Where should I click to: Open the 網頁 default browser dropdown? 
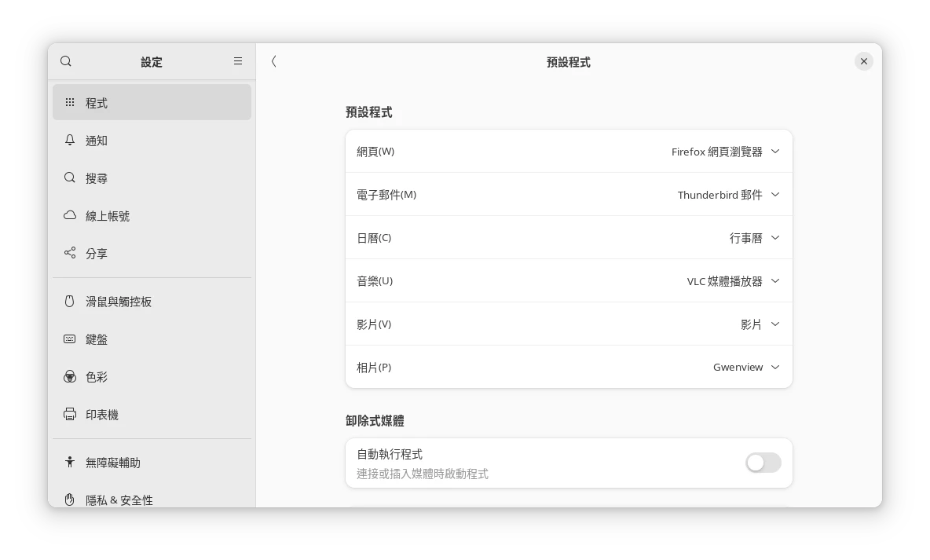coord(725,152)
